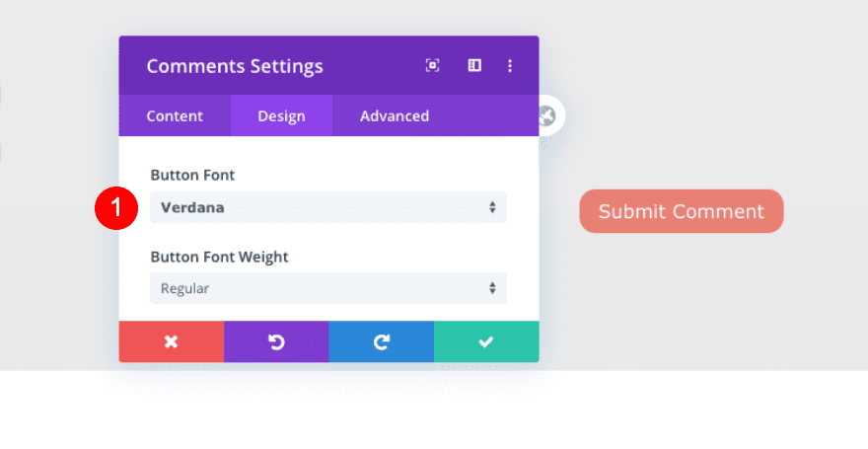Click the Comments Settings title bar
This screenshot has width=868, height=449.
235,66
